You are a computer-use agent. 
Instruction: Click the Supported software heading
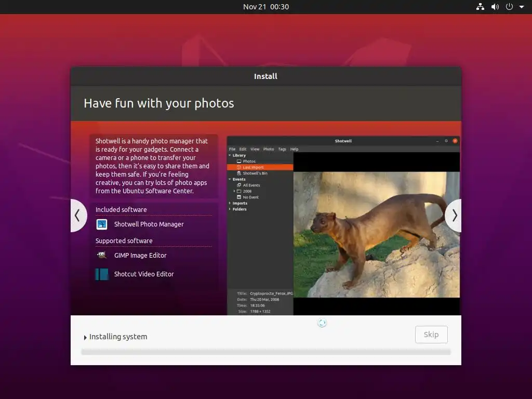124,241
